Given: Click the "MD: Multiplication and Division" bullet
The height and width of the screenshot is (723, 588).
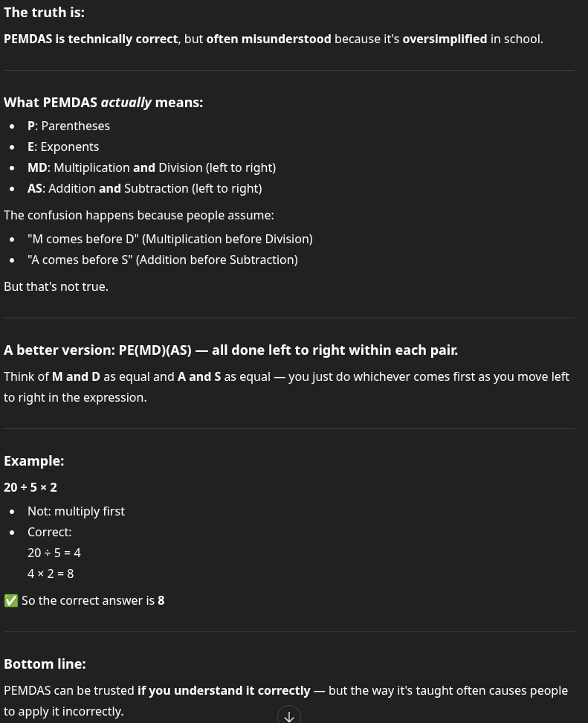Looking at the screenshot, I should tap(152, 168).
